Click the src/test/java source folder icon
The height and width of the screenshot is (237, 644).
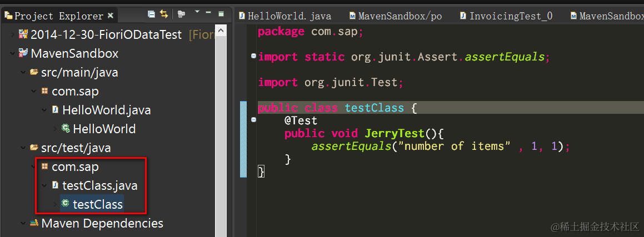tap(34, 147)
